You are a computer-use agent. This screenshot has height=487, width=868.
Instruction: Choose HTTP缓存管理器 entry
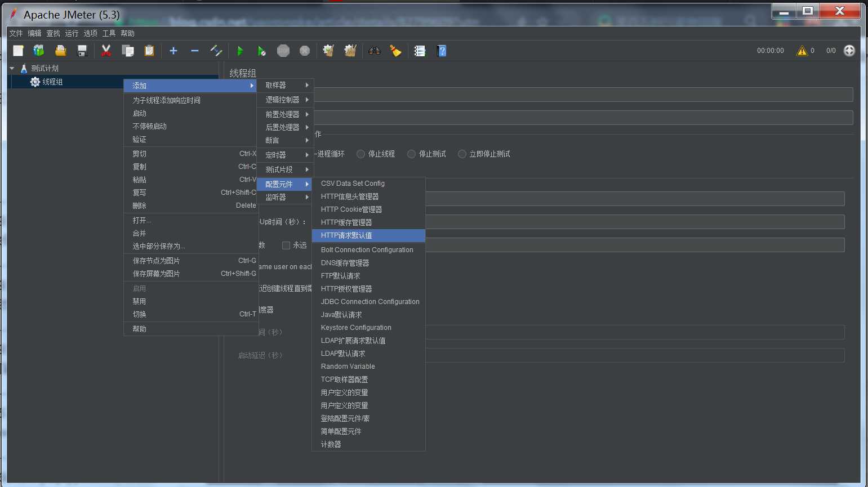pyautogui.click(x=368, y=222)
